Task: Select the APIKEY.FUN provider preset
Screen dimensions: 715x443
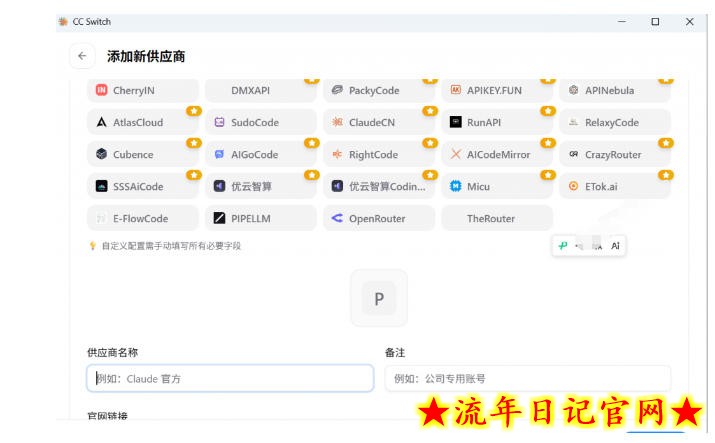Action: pos(497,90)
